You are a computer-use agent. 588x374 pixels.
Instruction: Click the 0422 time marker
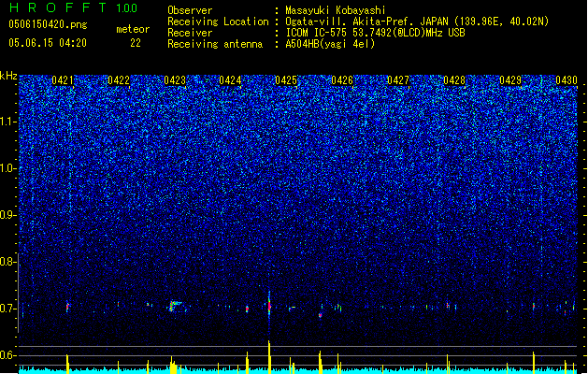point(119,80)
